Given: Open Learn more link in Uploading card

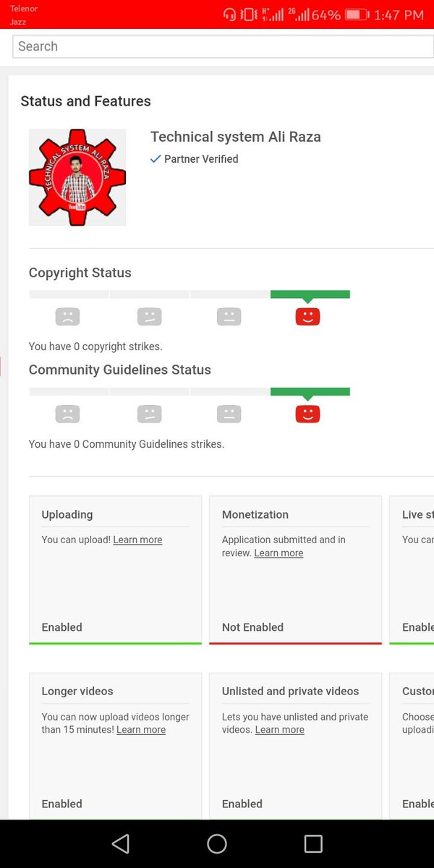Looking at the screenshot, I should (137, 540).
